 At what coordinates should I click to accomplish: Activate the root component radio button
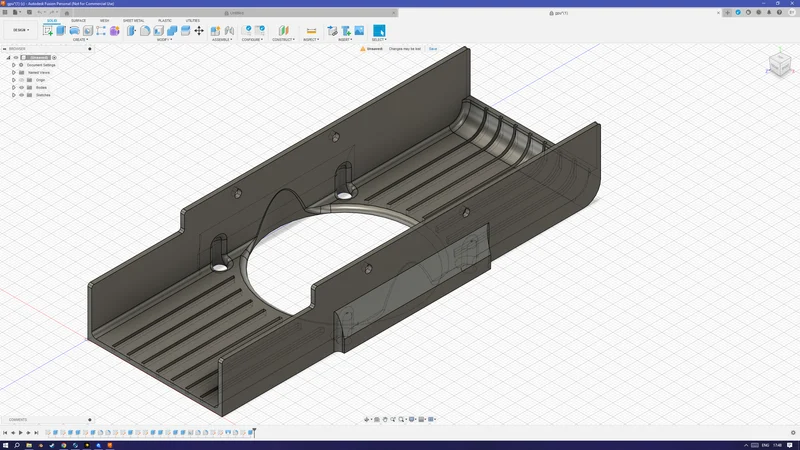tap(54, 58)
